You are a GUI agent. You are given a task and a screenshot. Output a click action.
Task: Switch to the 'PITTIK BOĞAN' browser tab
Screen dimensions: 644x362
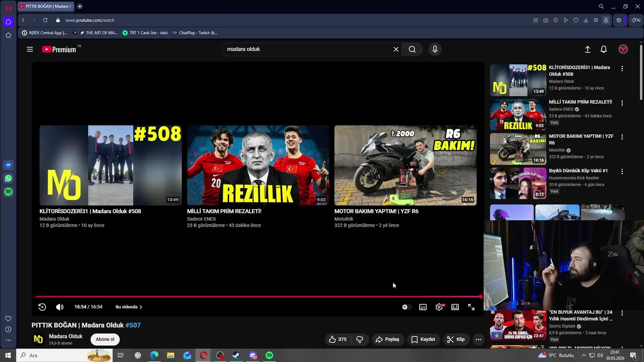click(x=46, y=7)
